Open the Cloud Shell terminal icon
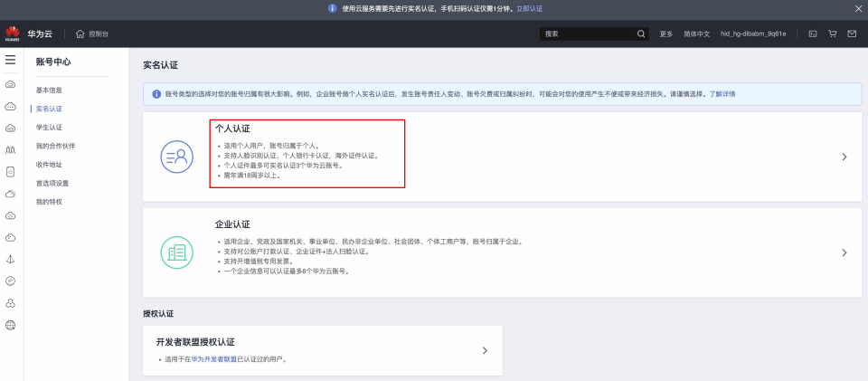868x381 pixels. (813, 33)
